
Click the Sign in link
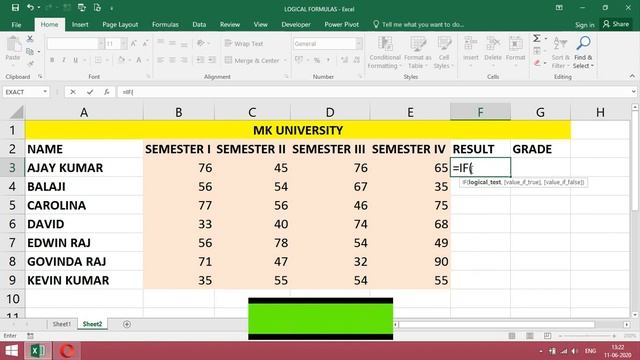pyautogui.click(x=584, y=25)
